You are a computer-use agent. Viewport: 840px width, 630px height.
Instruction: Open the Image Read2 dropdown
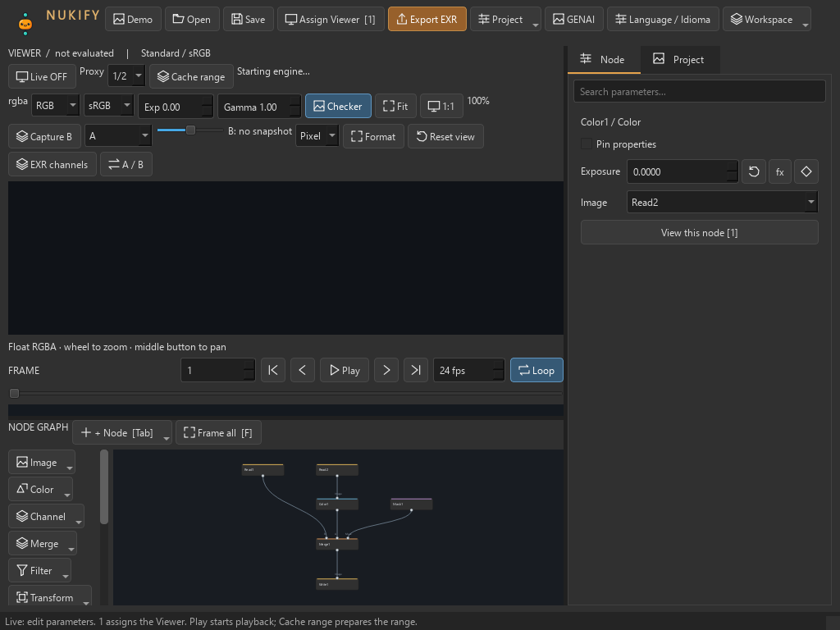point(722,202)
